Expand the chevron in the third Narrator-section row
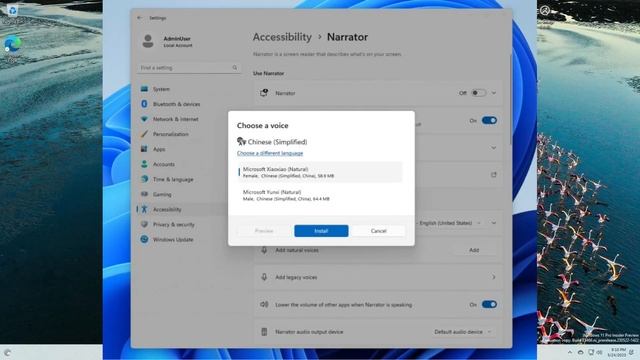The width and height of the screenshot is (640, 360). tap(494, 148)
